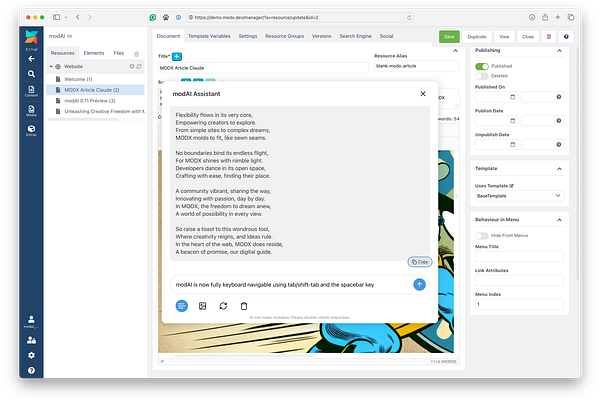The image size is (600, 400).
Task: Open the trash icon in the resource tree tabs
Action: point(137,54)
